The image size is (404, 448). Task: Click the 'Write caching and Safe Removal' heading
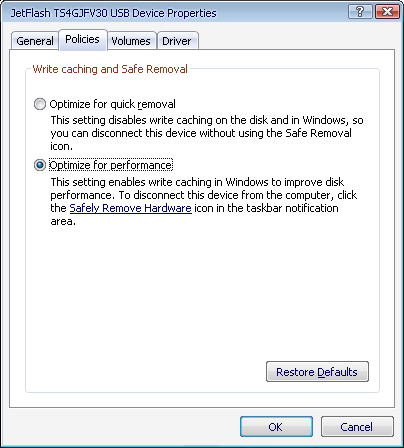110,69
